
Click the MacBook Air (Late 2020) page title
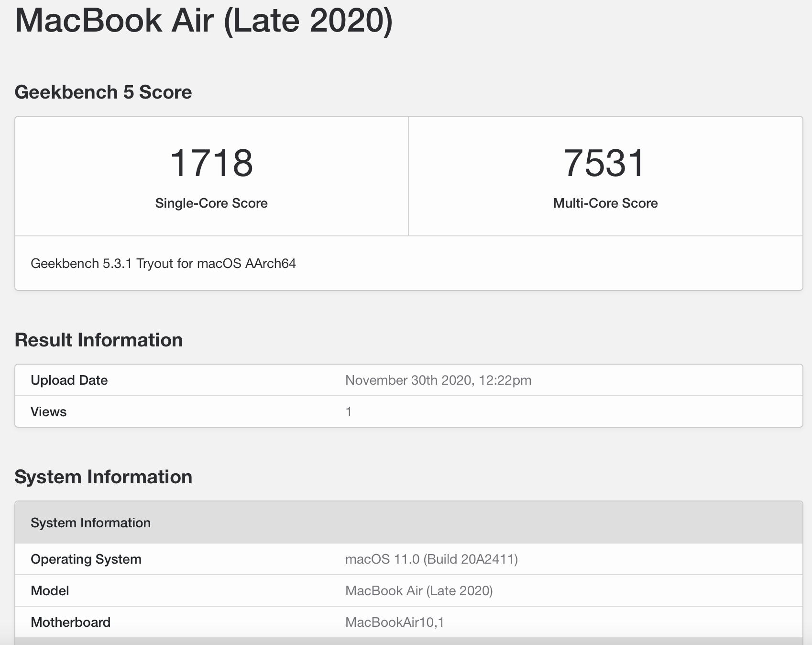[x=204, y=20]
